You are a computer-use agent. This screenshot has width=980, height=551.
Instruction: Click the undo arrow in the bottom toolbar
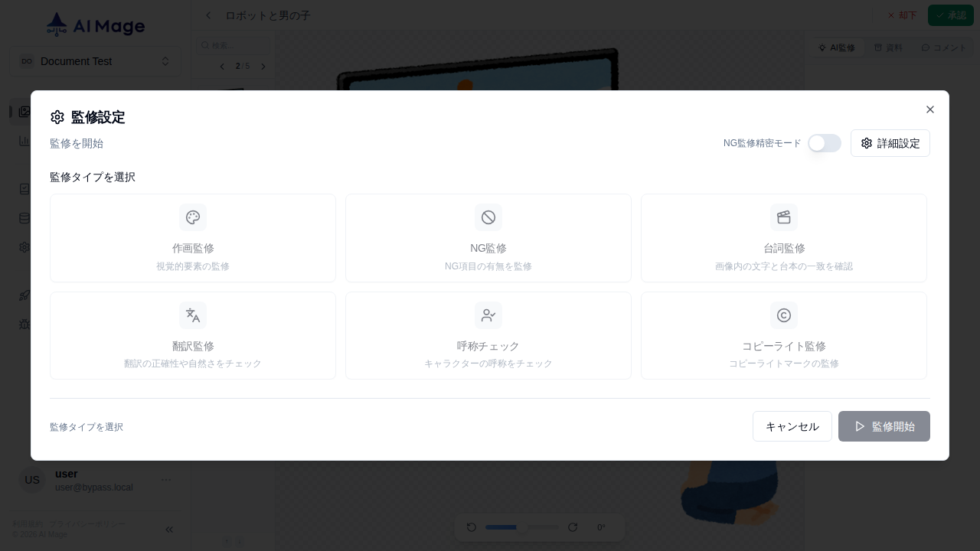[x=472, y=527]
